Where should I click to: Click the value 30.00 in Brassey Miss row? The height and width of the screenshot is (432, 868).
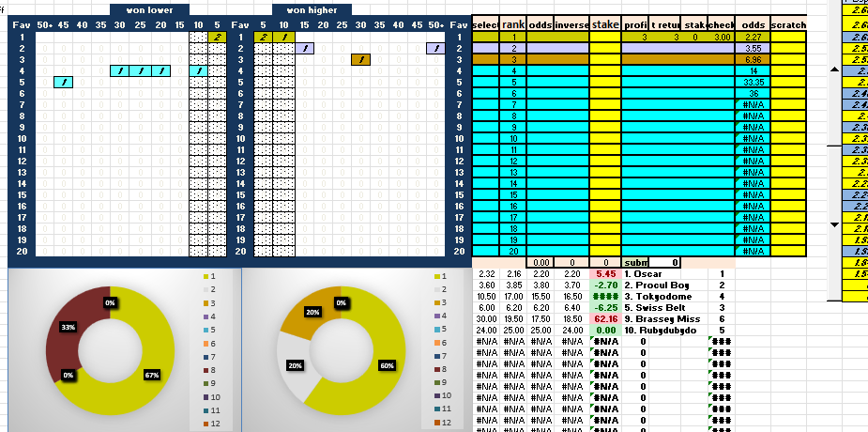[x=487, y=319]
